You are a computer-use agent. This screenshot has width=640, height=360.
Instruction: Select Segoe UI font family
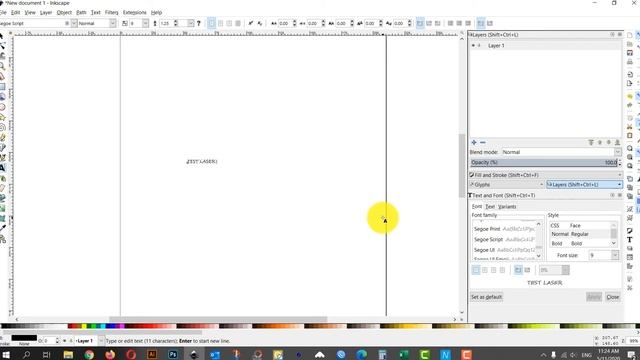504,250
